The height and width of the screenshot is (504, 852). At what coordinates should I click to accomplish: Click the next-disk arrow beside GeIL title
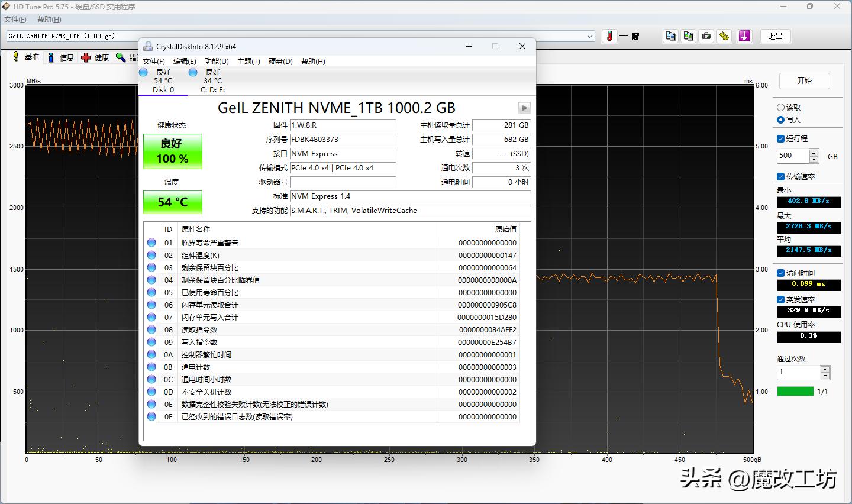[524, 108]
